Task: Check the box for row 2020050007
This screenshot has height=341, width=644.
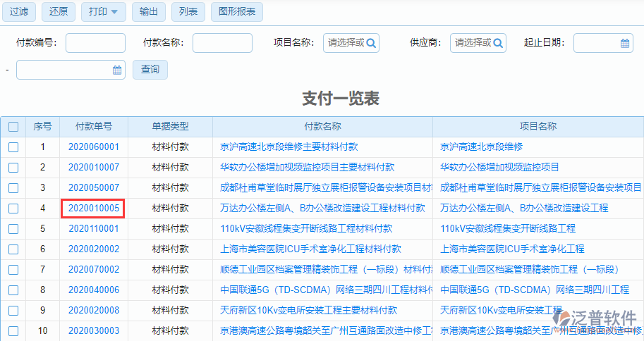Action: coord(13,188)
